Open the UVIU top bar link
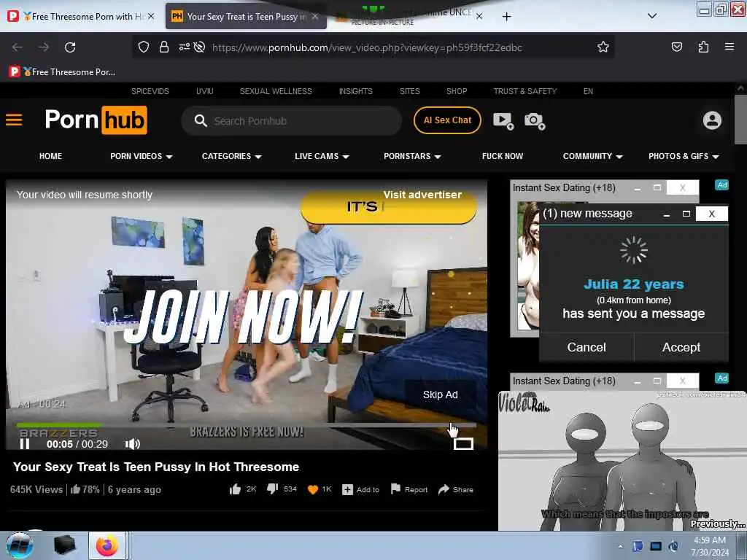The height and width of the screenshot is (560, 747). click(x=205, y=91)
